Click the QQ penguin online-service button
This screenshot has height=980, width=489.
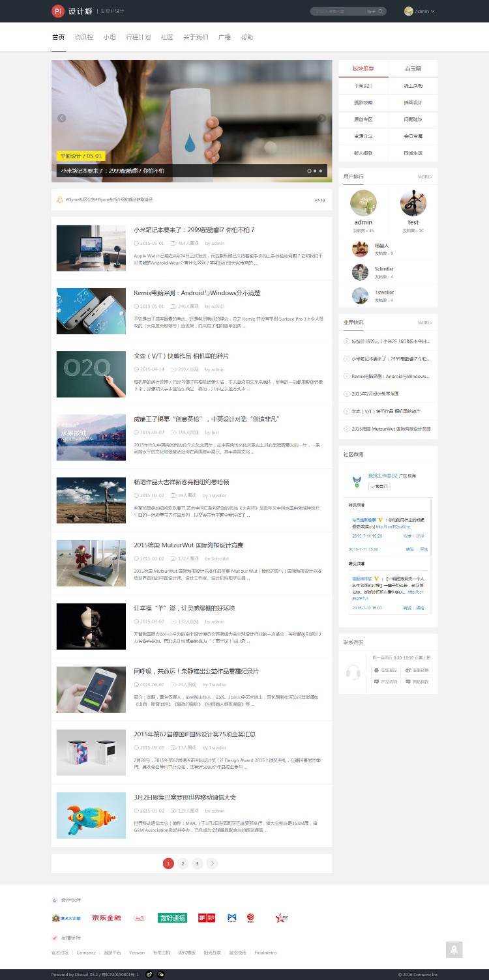pyautogui.click(x=385, y=670)
